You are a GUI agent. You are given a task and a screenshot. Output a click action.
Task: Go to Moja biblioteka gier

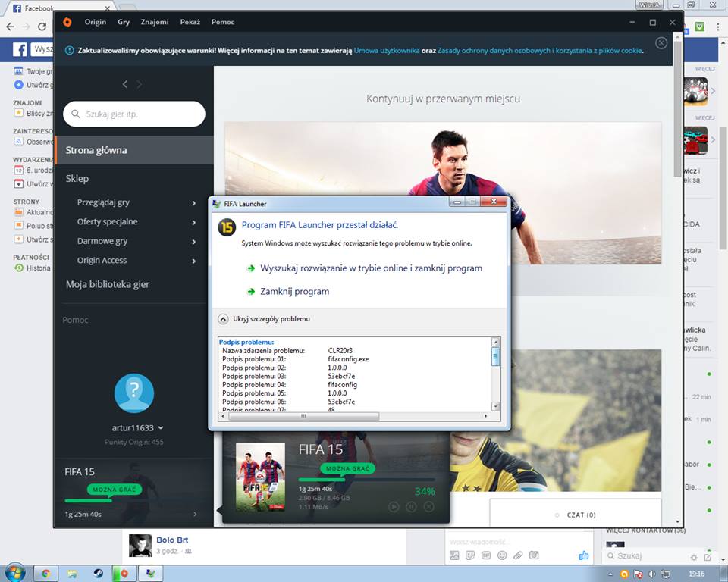(108, 284)
